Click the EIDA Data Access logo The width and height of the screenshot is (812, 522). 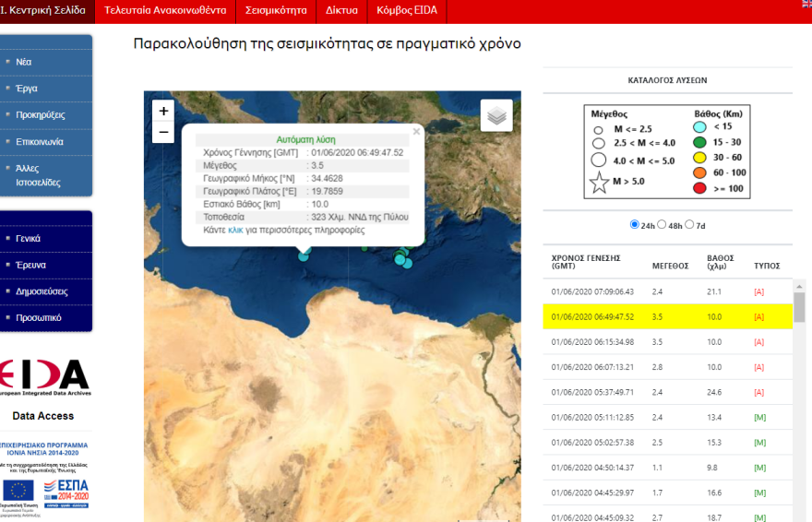click(44, 377)
